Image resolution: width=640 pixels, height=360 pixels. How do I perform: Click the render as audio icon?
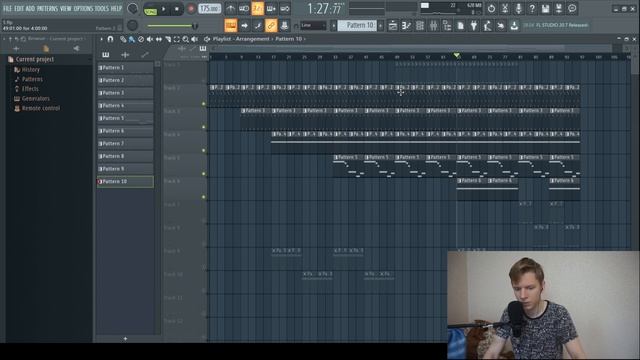click(x=559, y=8)
